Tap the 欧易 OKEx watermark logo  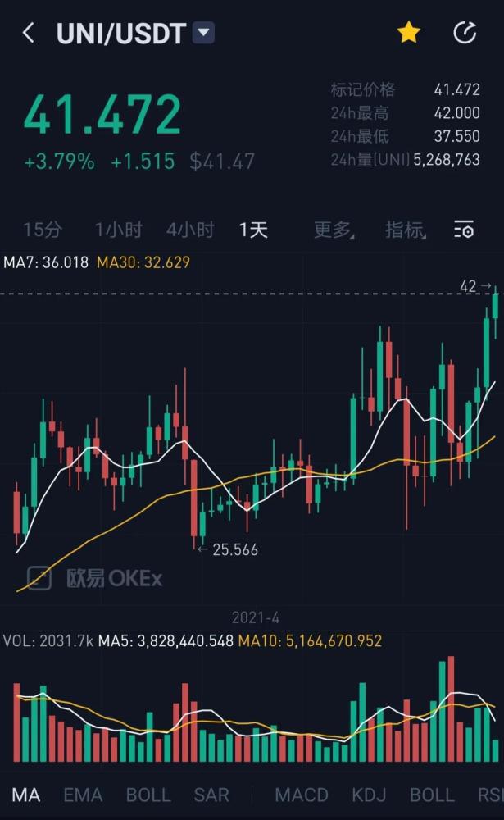click(x=97, y=578)
